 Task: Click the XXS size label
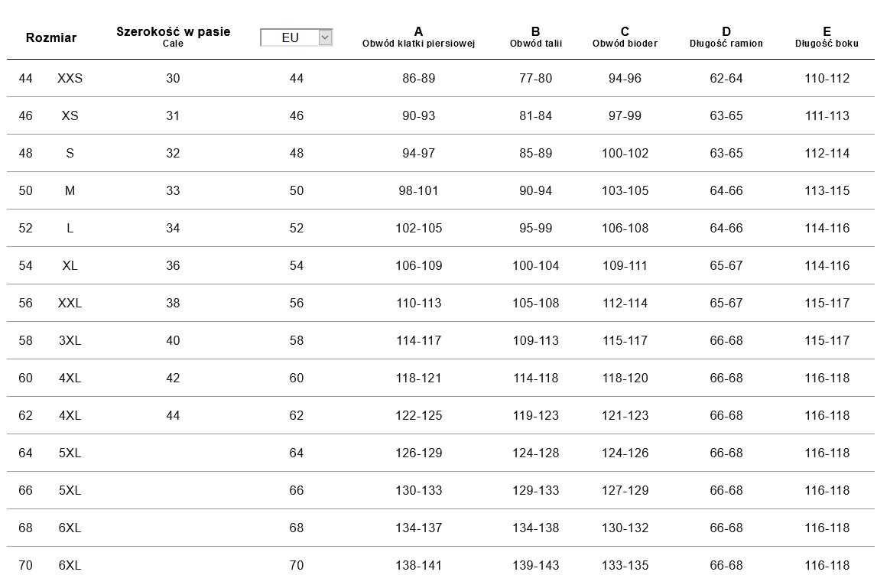70,78
